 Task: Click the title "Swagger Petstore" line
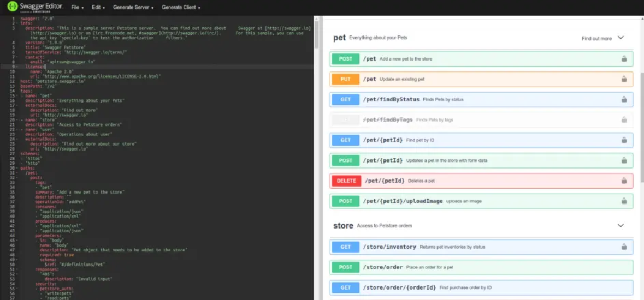(56, 47)
